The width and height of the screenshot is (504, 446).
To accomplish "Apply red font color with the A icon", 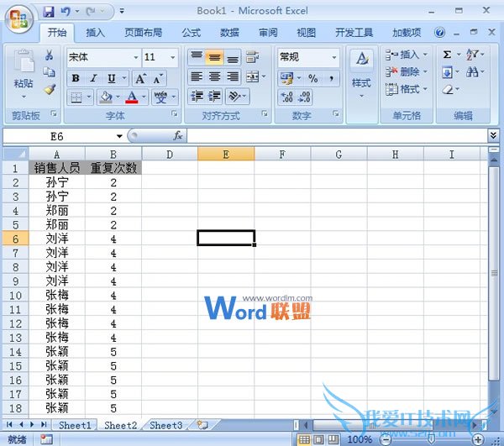I will 132,97.
